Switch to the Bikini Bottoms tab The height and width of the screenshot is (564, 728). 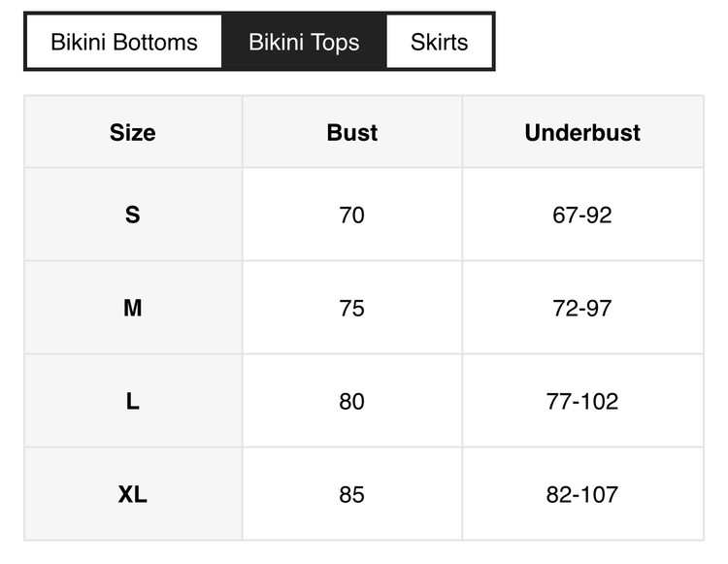pyautogui.click(x=124, y=43)
